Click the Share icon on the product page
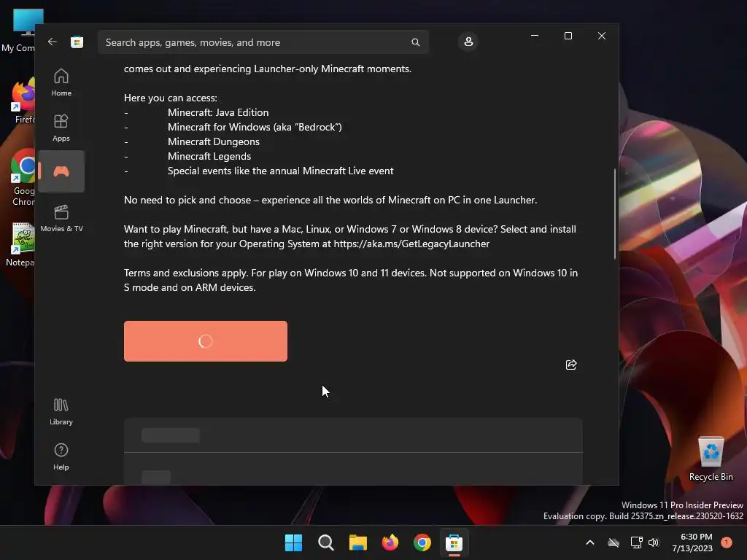This screenshot has width=747, height=560. [x=570, y=365]
